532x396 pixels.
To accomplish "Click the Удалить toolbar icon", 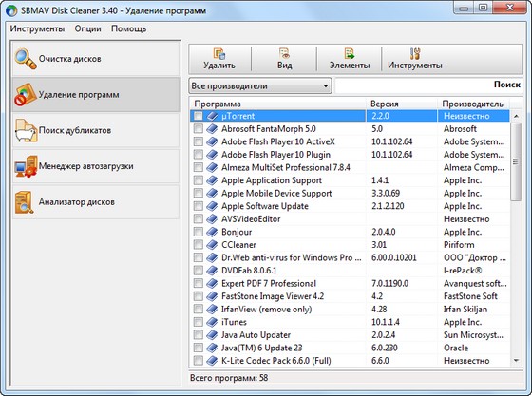I will pyautogui.click(x=219, y=53).
